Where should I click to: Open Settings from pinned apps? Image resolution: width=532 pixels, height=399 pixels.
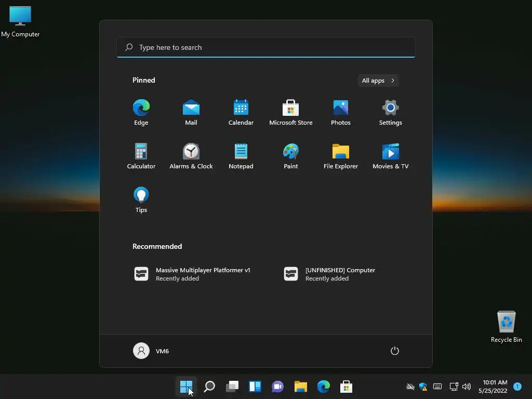[391, 112]
